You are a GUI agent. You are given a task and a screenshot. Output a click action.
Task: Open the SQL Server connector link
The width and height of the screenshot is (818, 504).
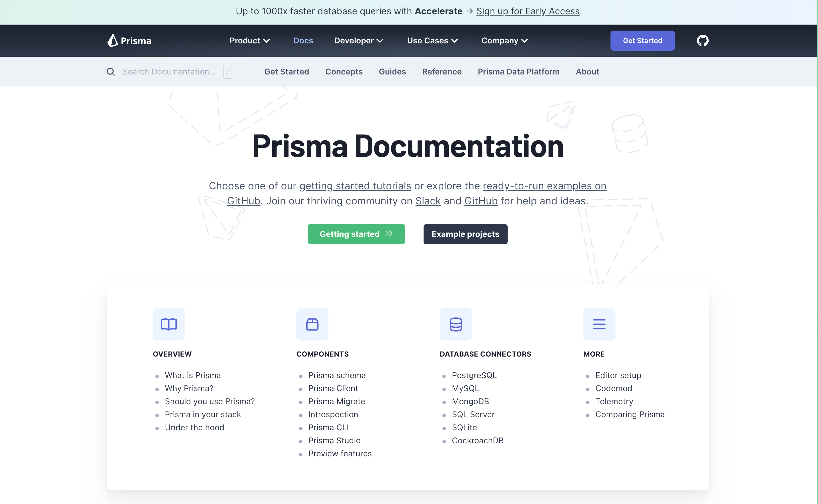coord(473,414)
